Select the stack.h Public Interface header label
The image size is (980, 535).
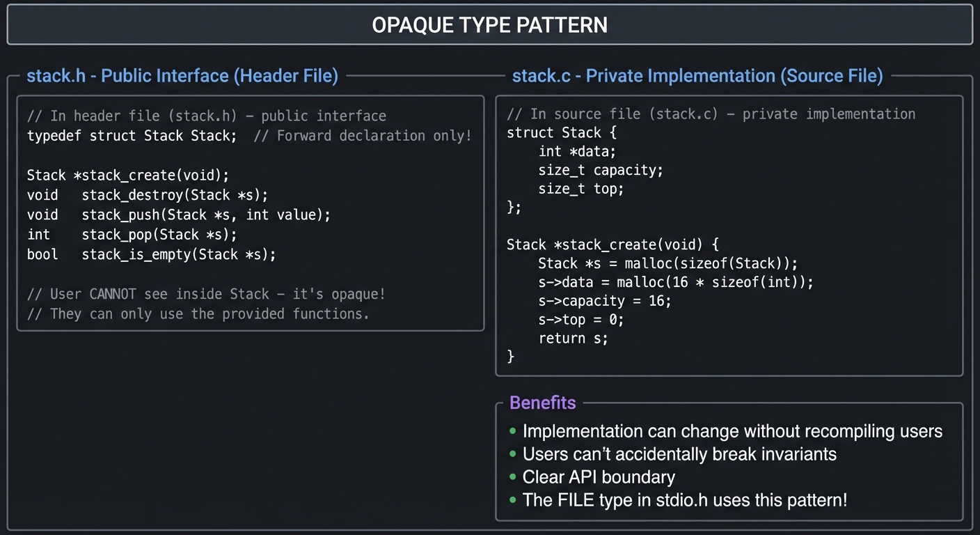click(x=182, y=75)
